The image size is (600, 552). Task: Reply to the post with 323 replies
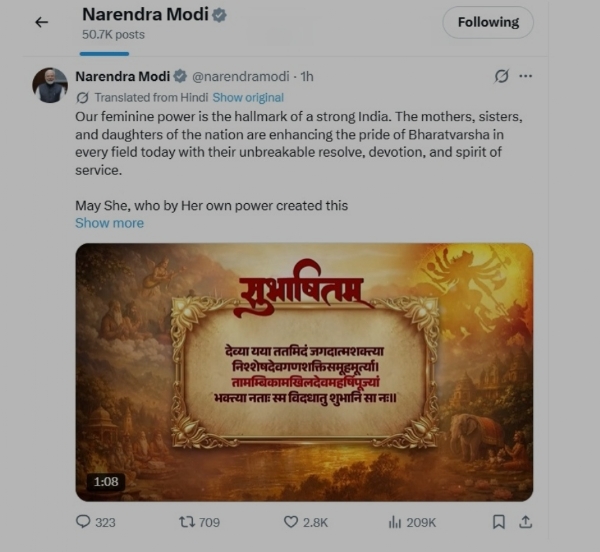pyautogui.click(x=84, y=521)
